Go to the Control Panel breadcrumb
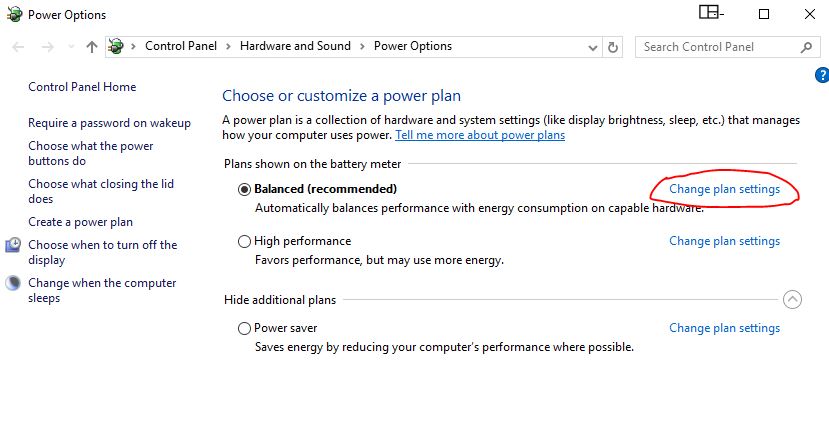829x427 pixels. tap(181, 46)
